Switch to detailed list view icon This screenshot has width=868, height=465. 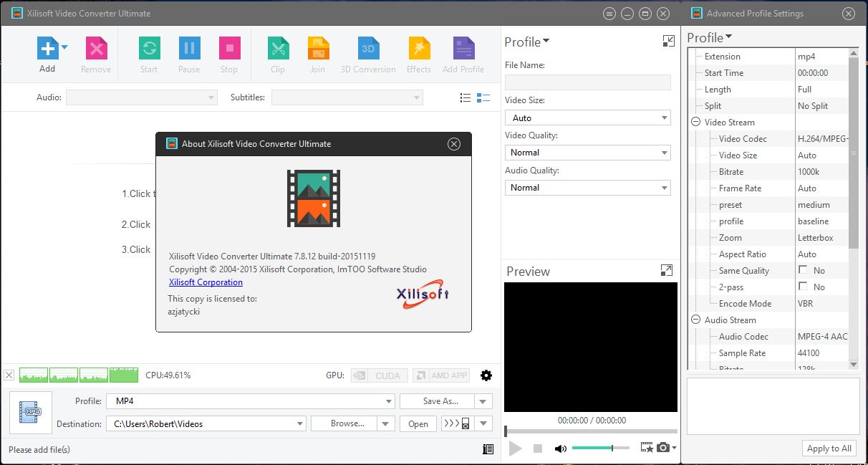[x=483, y=97]
